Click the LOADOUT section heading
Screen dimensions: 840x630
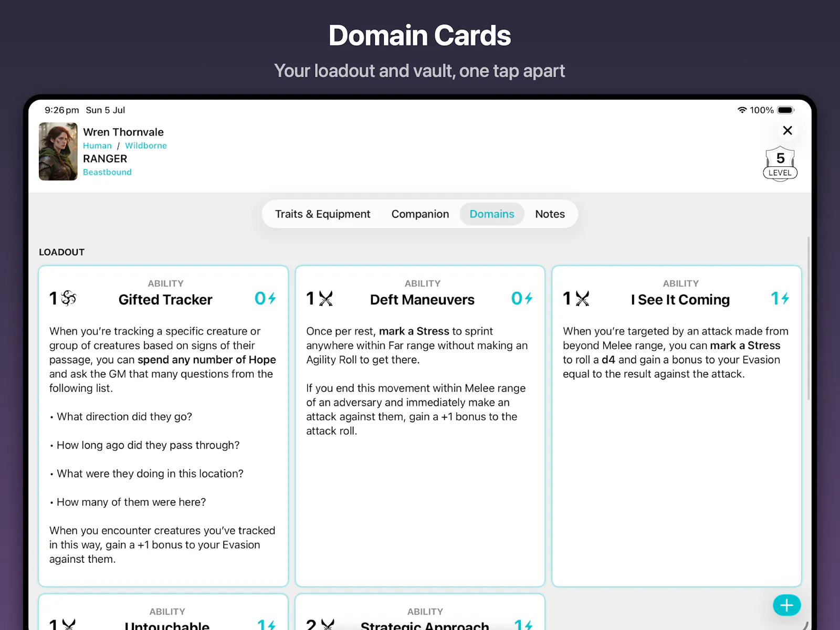tap(61, 252)
